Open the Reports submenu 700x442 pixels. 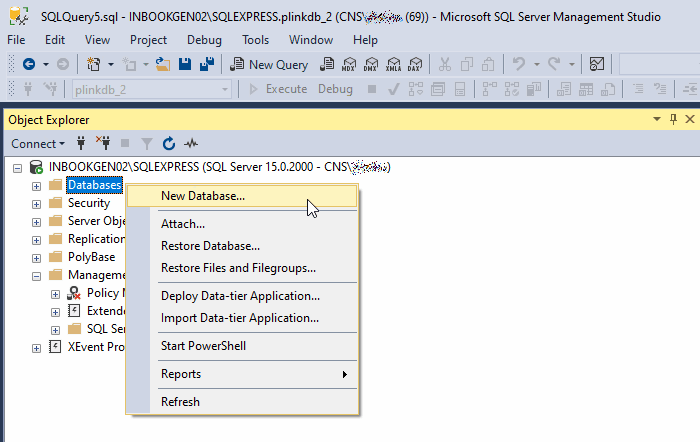(x=242, y=374)
